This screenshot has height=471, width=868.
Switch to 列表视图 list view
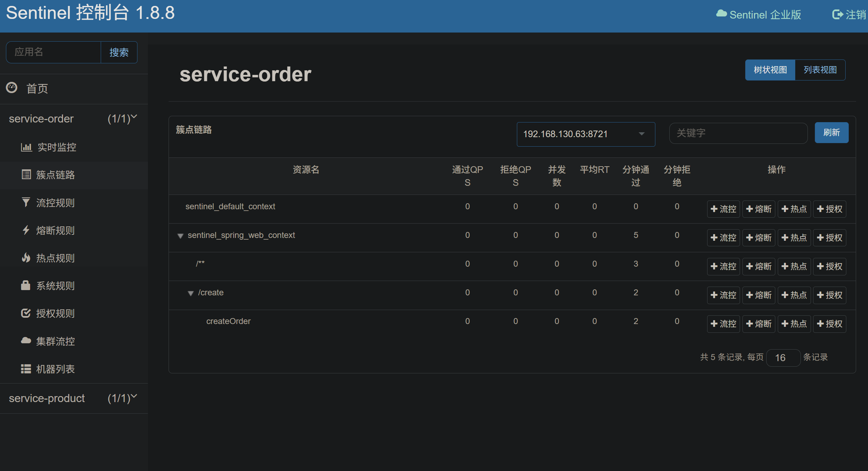820,70
